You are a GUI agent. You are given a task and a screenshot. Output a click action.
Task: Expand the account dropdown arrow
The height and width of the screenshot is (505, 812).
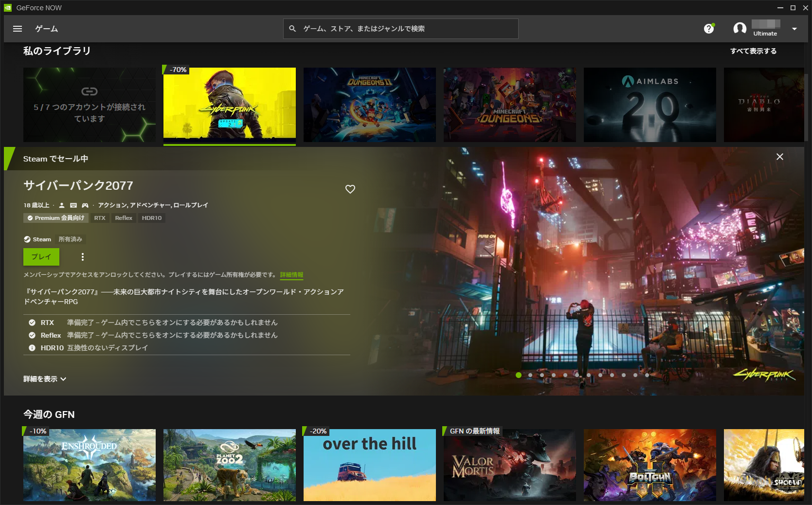(x=794, y=29)
